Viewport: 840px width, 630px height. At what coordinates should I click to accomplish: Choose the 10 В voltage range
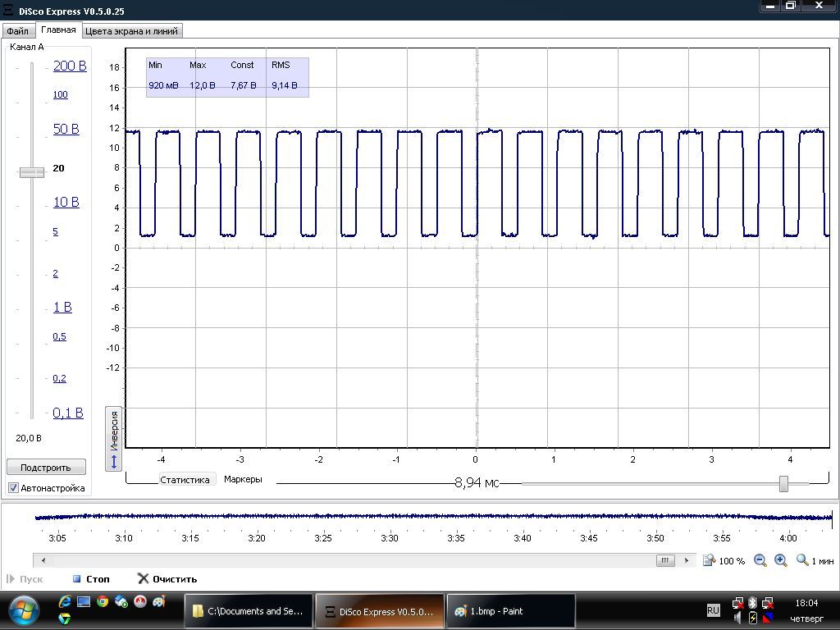66,202
